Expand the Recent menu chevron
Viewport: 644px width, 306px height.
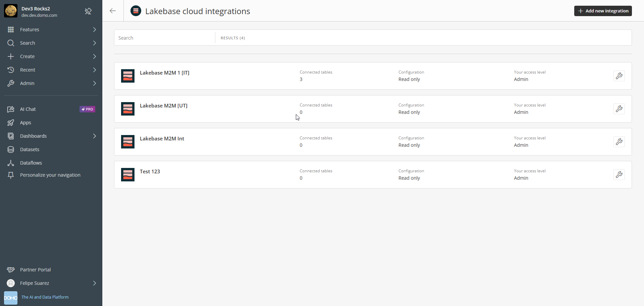click(95, 70)
